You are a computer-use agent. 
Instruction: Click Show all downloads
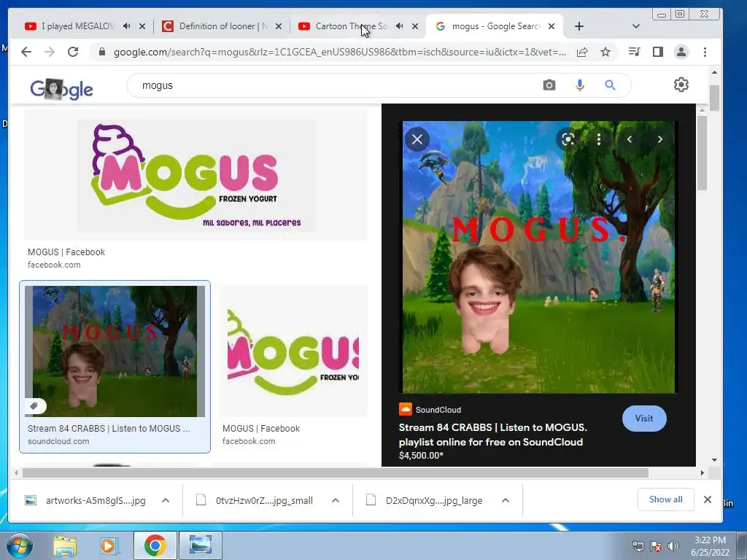665,499
